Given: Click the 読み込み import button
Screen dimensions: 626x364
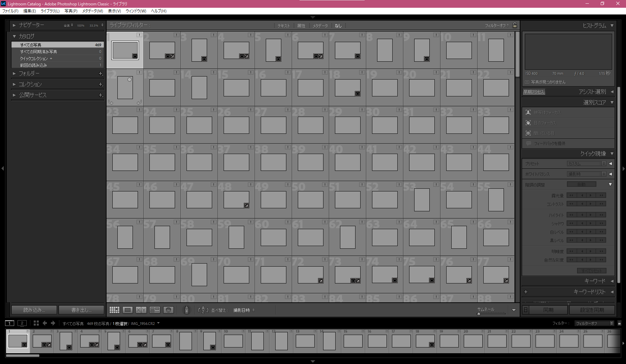Looking at the screenshot, I should point(34,310).
